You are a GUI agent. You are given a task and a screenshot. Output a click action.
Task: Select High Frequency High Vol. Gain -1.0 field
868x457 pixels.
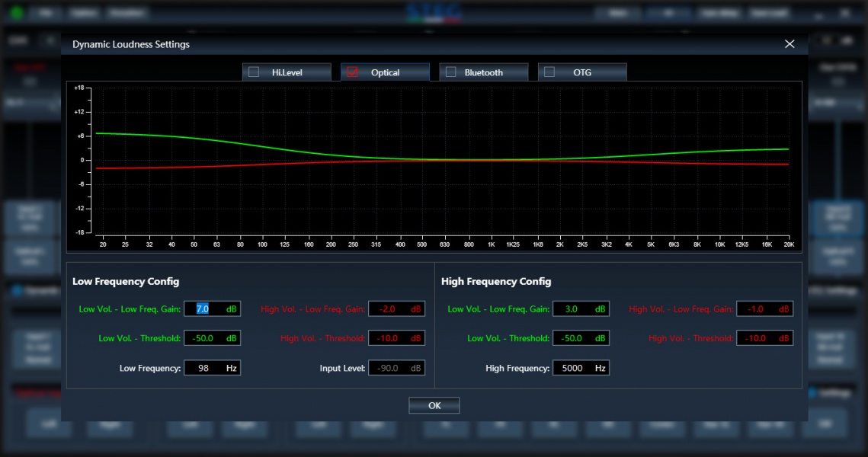pos(764,308)
